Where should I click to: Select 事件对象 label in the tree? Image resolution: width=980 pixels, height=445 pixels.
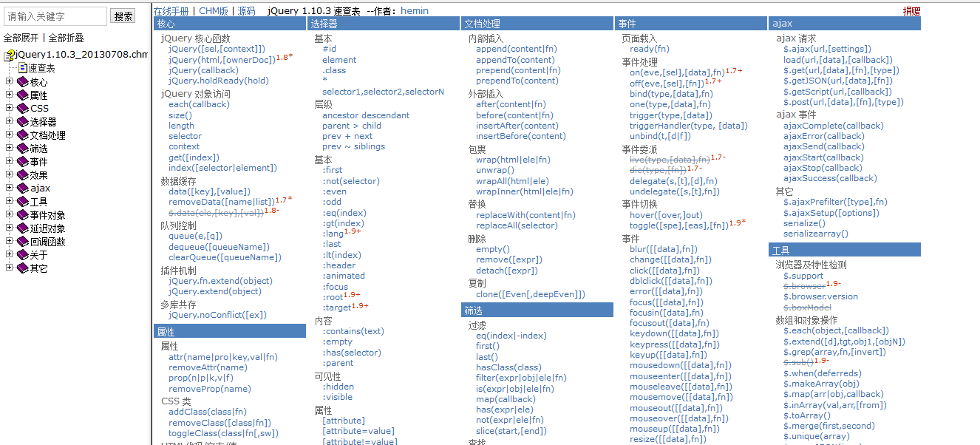coord(47,215)
